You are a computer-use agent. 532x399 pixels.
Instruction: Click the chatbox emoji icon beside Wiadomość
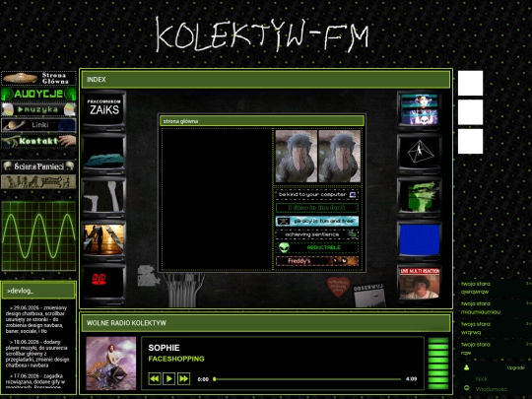point(467,388)
